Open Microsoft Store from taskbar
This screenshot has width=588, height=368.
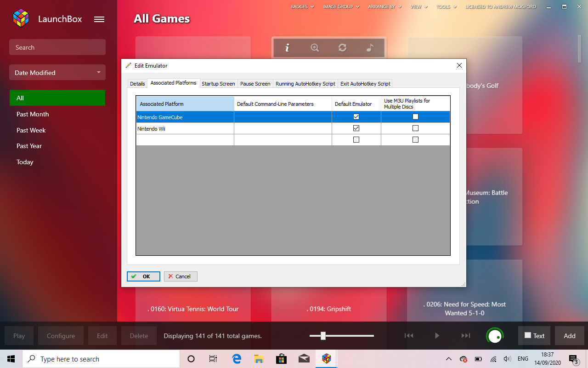tap(281, 359)
